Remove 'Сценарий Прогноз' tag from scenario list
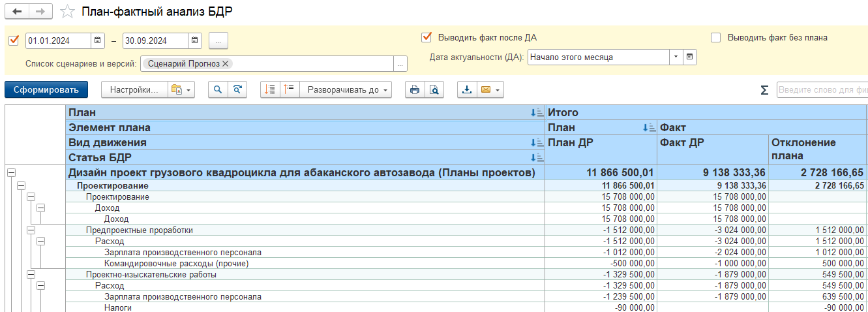 (x=225, y=63)
